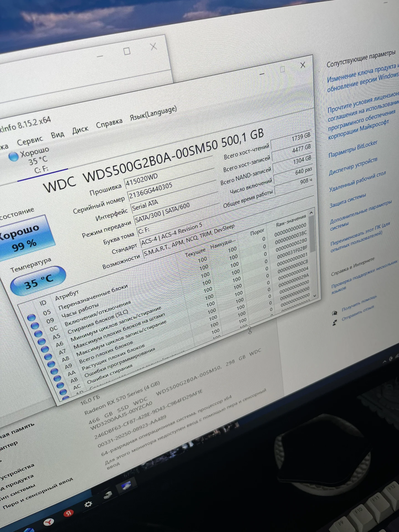Click the status circle of attribute A9
Image resolution: width=399 pixels, height=532 pixels.
tap(54, 371)
